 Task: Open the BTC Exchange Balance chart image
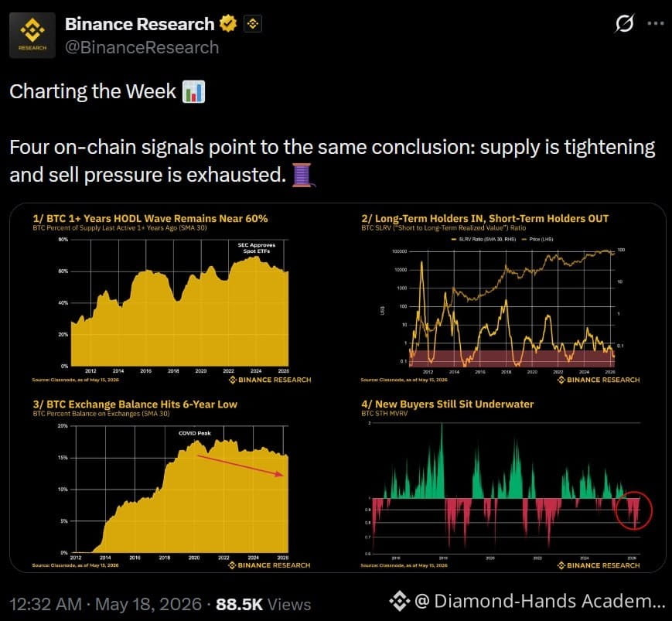point(172,483)
